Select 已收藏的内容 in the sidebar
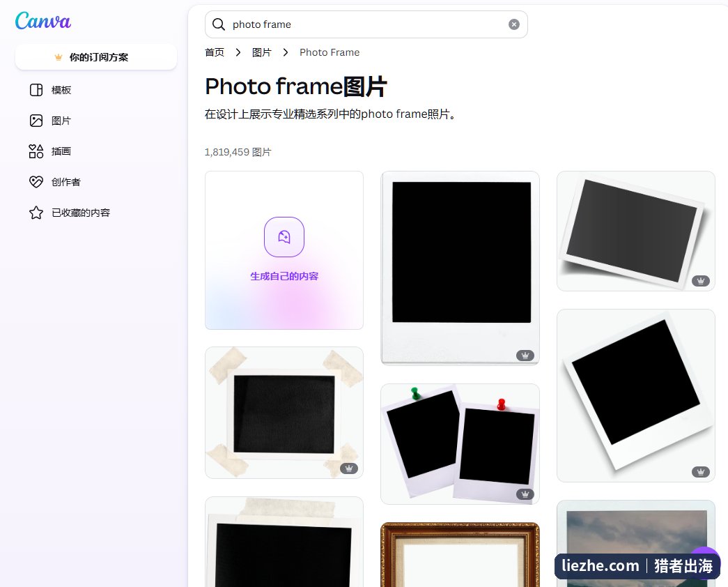Screen dimensions: 728x587 pyautogui.click(x=81, y=213)
